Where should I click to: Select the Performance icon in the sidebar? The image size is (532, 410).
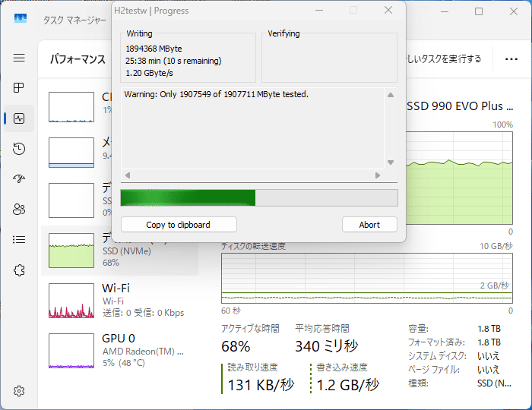[19, 118]
